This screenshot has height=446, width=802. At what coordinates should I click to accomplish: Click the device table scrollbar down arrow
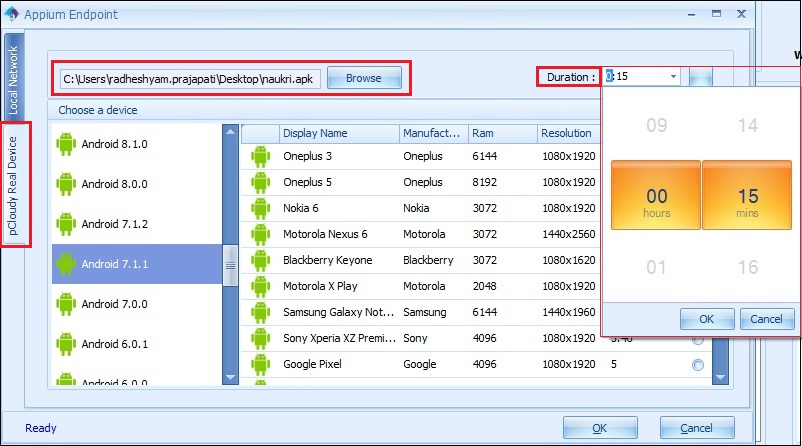click(720, 377)
